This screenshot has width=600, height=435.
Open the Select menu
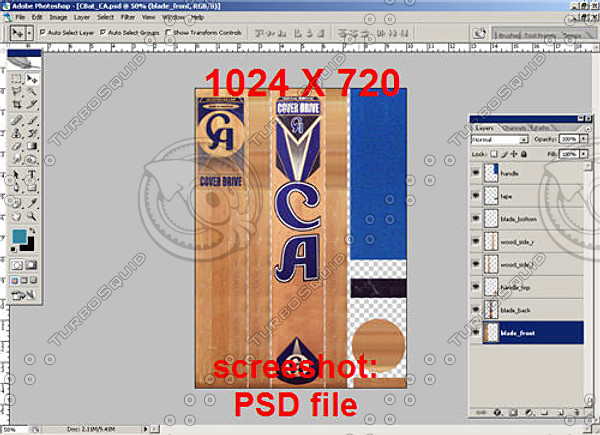106,17
